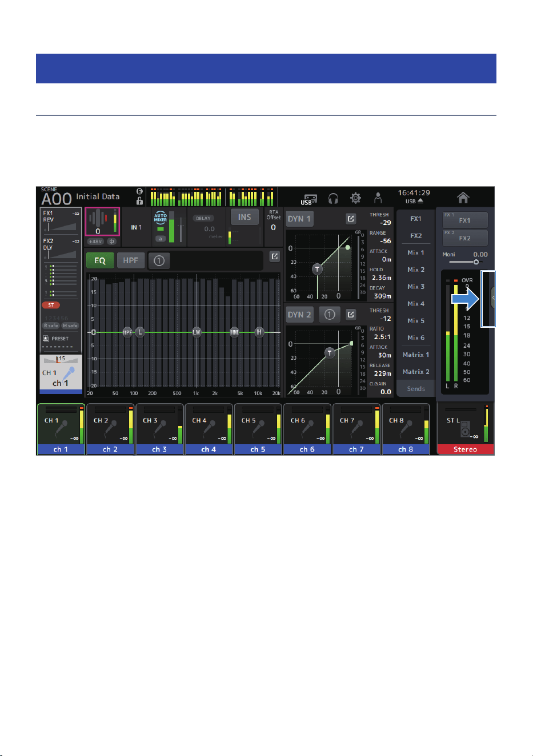Toggle the +48V phantom power
Screen dimensions: 533x756
click(95, 242)
